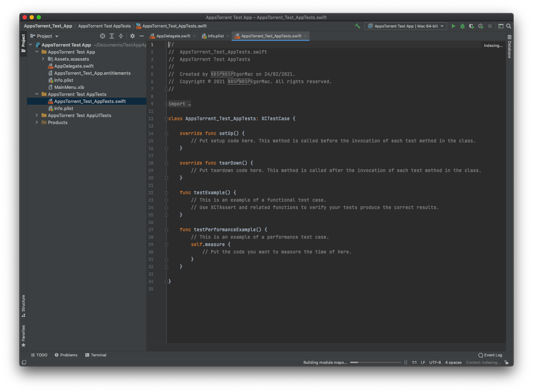This screenshot has height=392, width=533.
Task: Build the project with the hammer icon
Action: [x=357, y=26]
